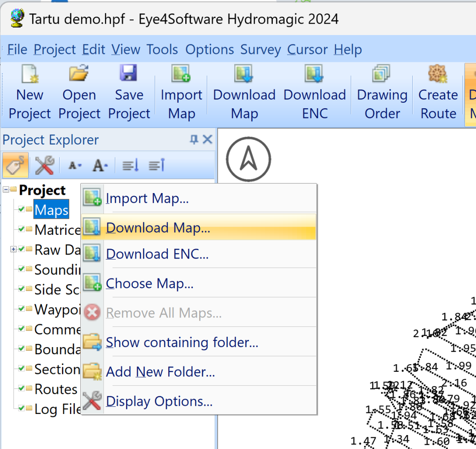Uncheck the Boundaries folder checkbox
Image resolution: width=476 pixels, height=449 pixels.
21,348
